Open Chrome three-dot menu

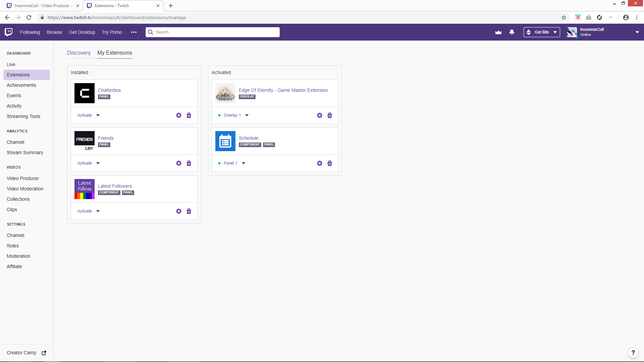point(637,17)
